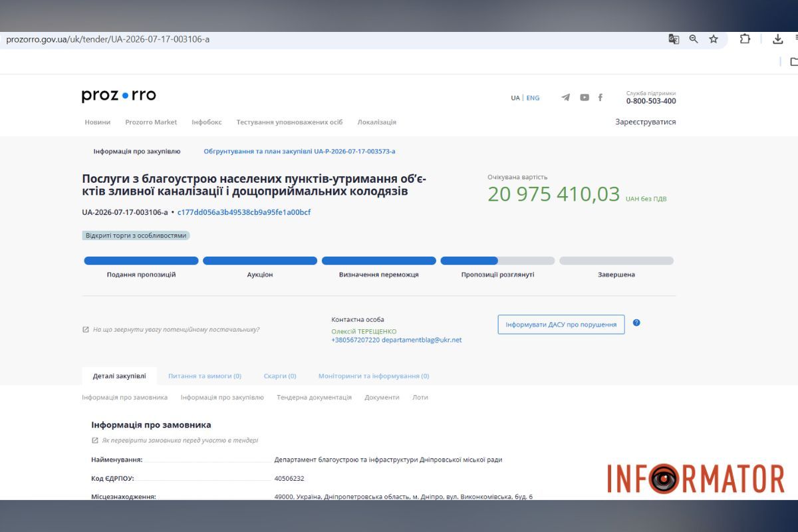The width and height of the screenshot is (798, 532).
Task: Open browser downloads icon
Action: 777,39
